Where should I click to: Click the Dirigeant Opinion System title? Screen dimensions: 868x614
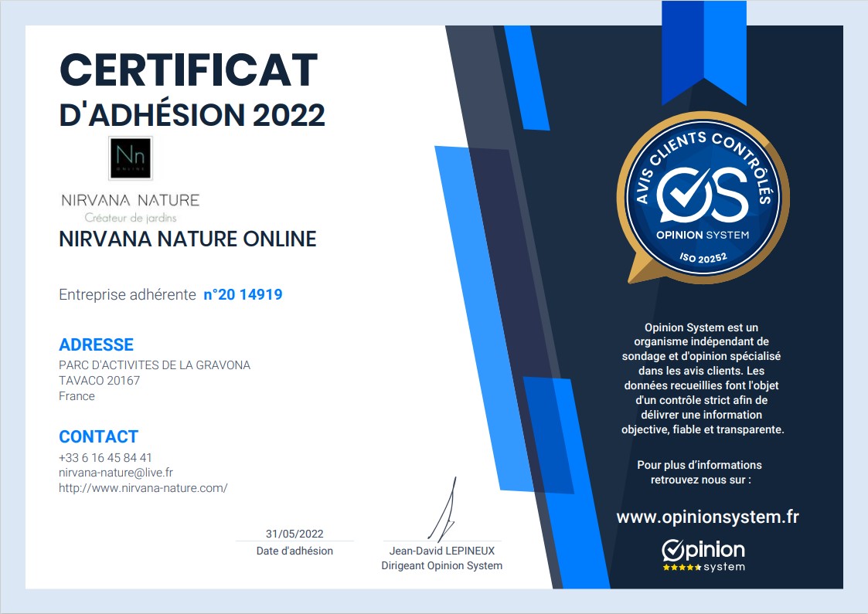coord(442,566)
